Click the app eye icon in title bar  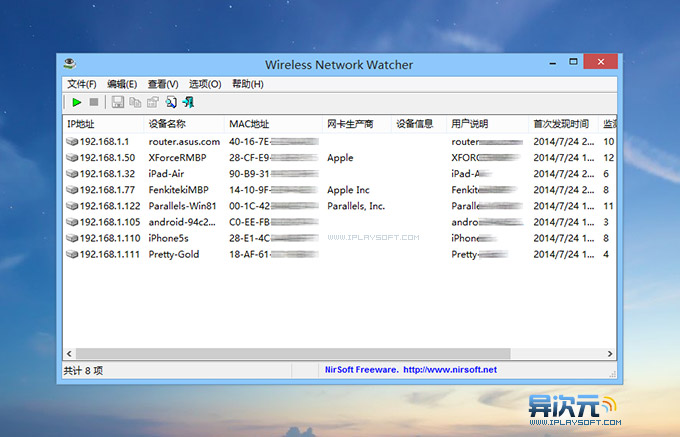coord(70,64)
